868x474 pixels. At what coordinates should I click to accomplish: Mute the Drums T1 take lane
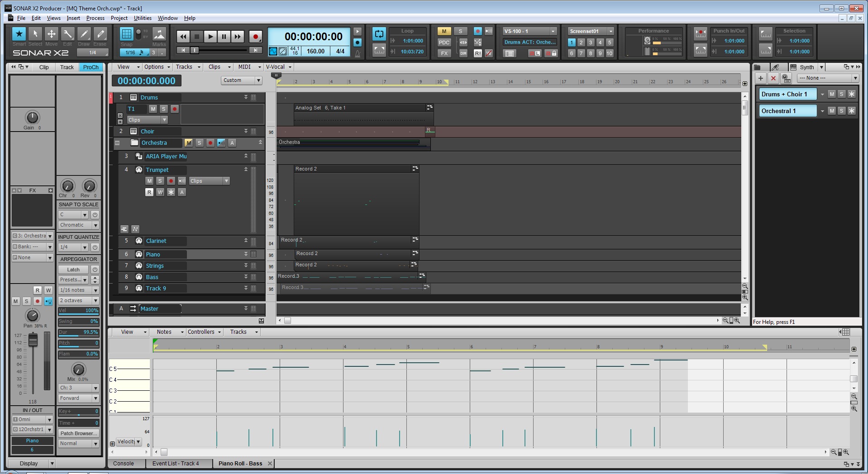coord(153,109)
